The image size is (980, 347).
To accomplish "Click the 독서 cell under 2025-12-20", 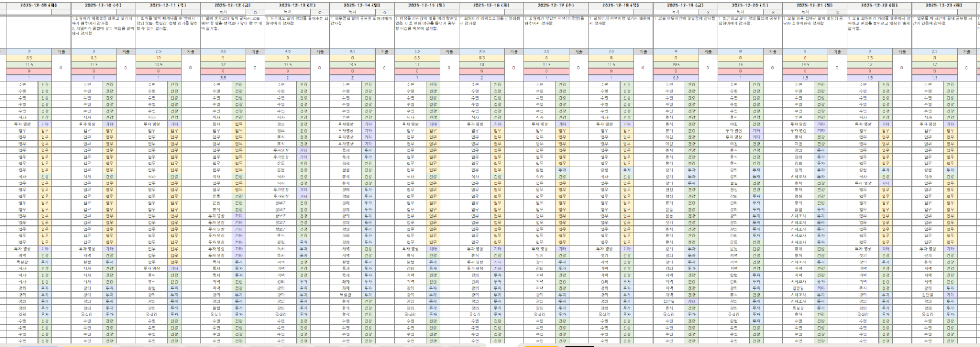I will click(741, 12).
